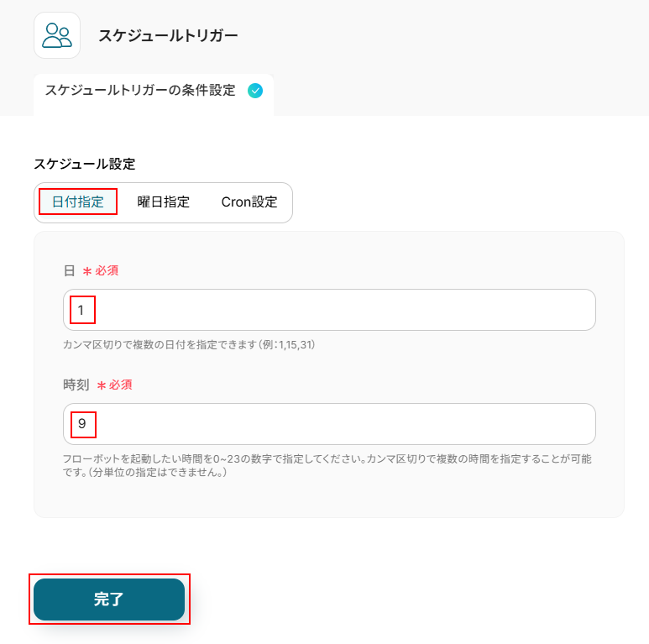Viewport: 649px width, 644px height.
Task: Click the 必須 text next to 日
Action: (x=107, y=271)
